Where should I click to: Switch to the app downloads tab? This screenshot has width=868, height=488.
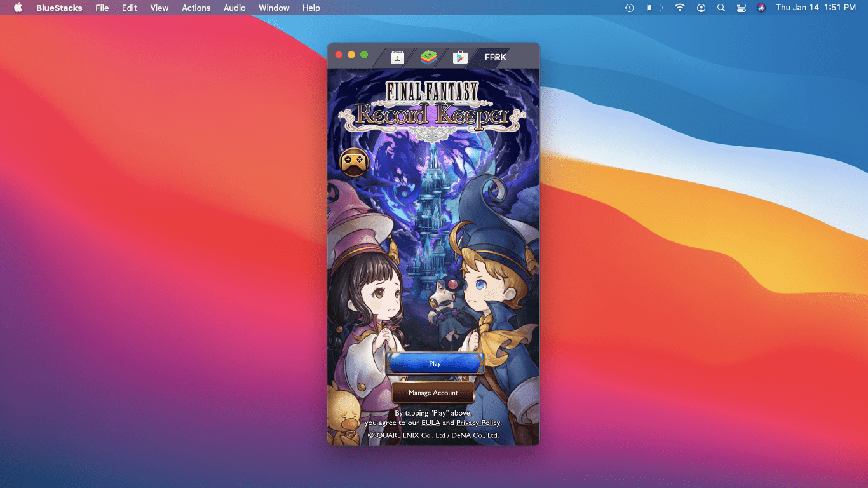click(x=398, y=57)
